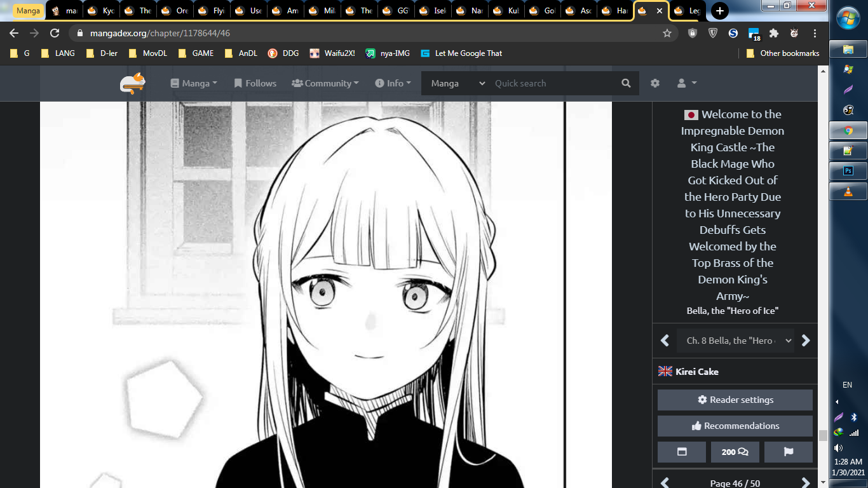Open Windows Explorer from taskbar

coord(848,50)
